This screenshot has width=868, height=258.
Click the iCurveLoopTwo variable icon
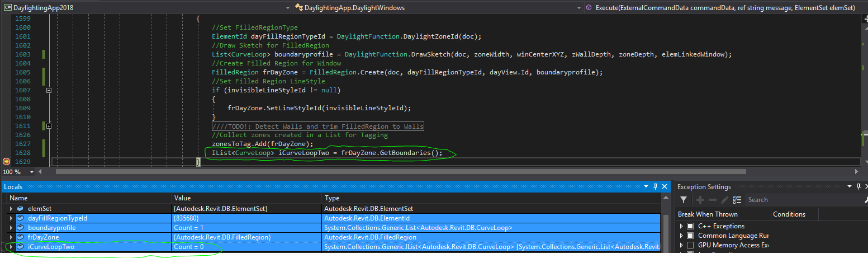pos(20,247)
